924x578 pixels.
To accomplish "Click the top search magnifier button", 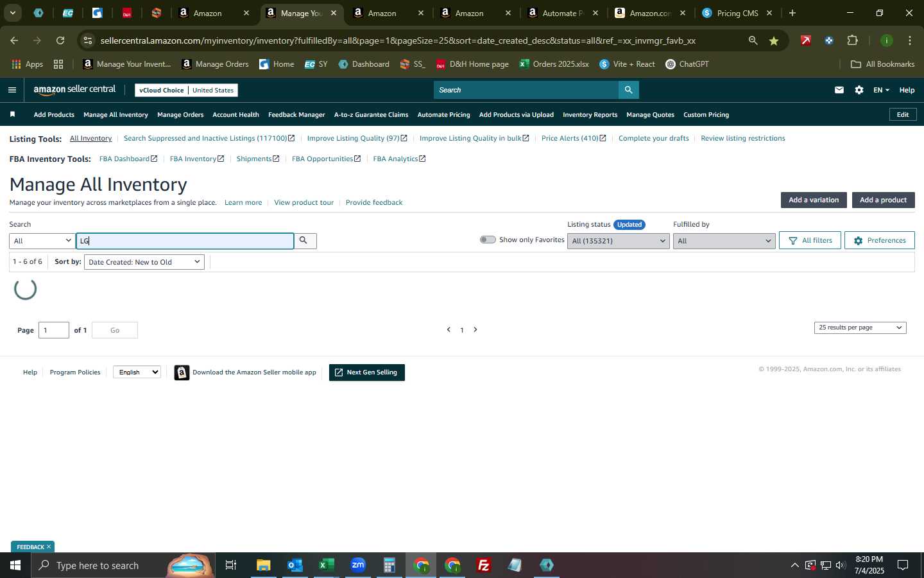I will pyautogui.click(x=628, y=90).
